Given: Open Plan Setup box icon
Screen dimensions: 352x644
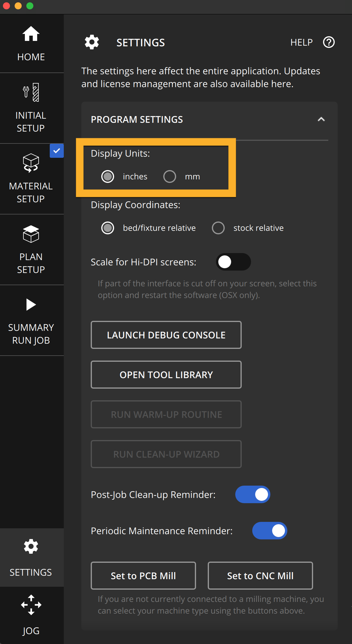Looking at the screenshot, I should tap(31, 234).
